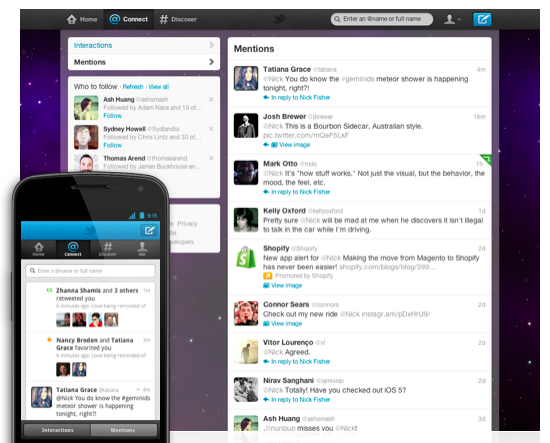Open instagr.am link in Connor Sears's tweet
The height and width of the screenshot is (443, 550).
(396, 314)
